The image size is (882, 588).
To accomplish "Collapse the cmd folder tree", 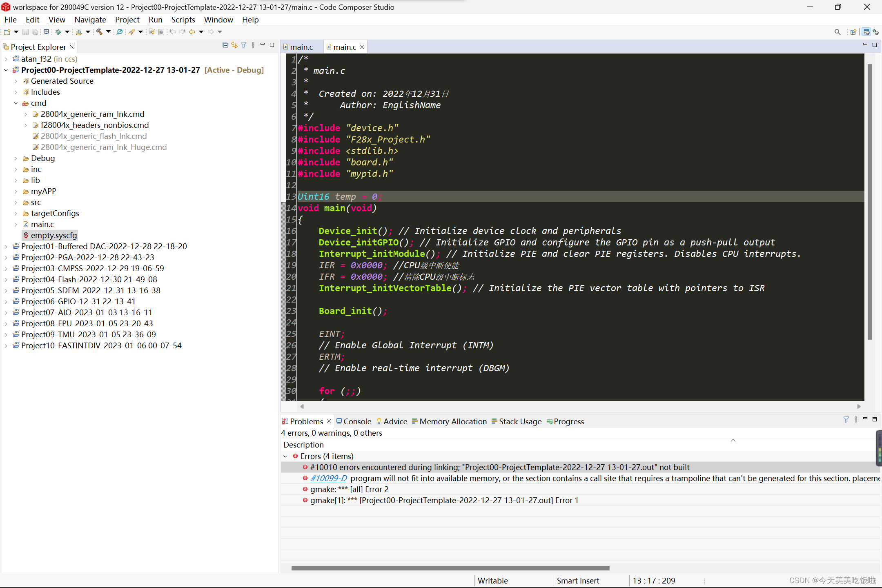I will point(16,103).
